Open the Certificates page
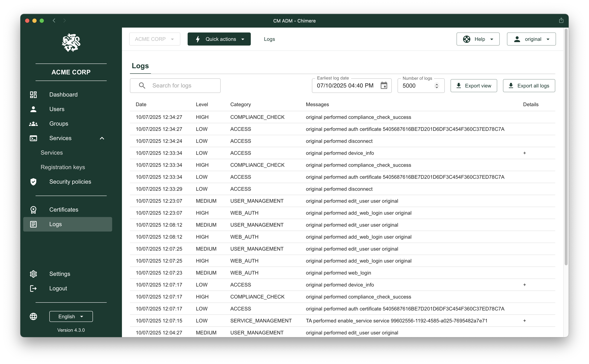Screen dimensions: 589x364 64,210
